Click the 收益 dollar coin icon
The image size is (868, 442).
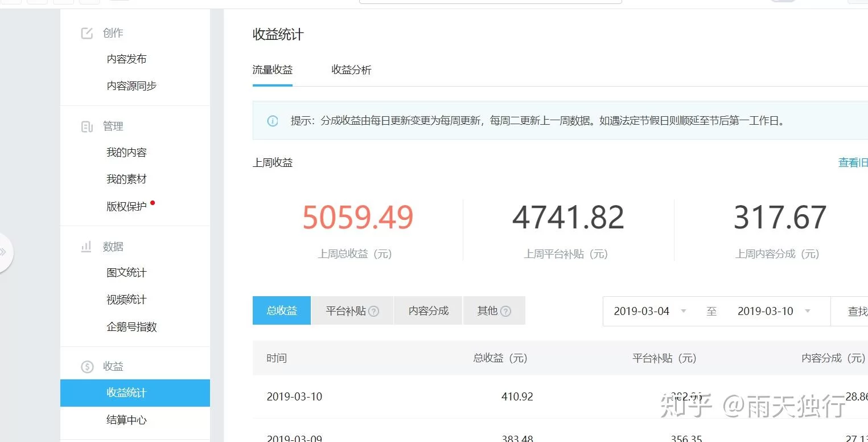coord(87,366)
